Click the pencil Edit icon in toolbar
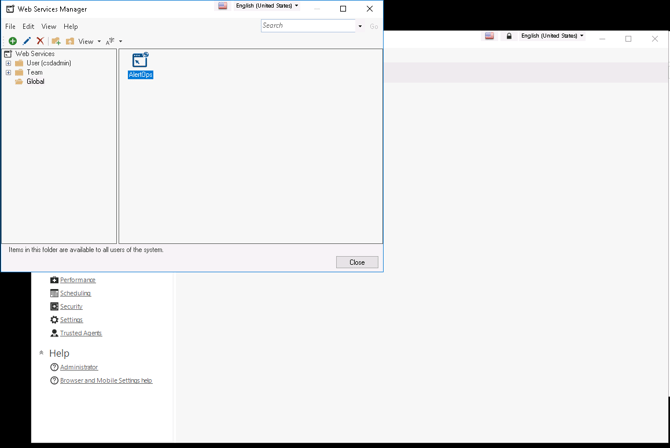The image size is (670, 448). [x=27, y=41]
